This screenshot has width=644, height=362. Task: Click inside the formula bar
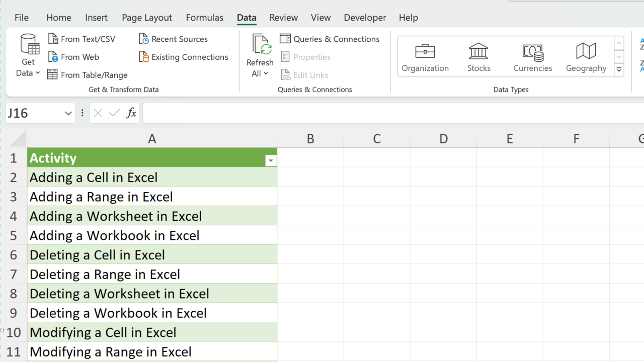pos(392,113)
